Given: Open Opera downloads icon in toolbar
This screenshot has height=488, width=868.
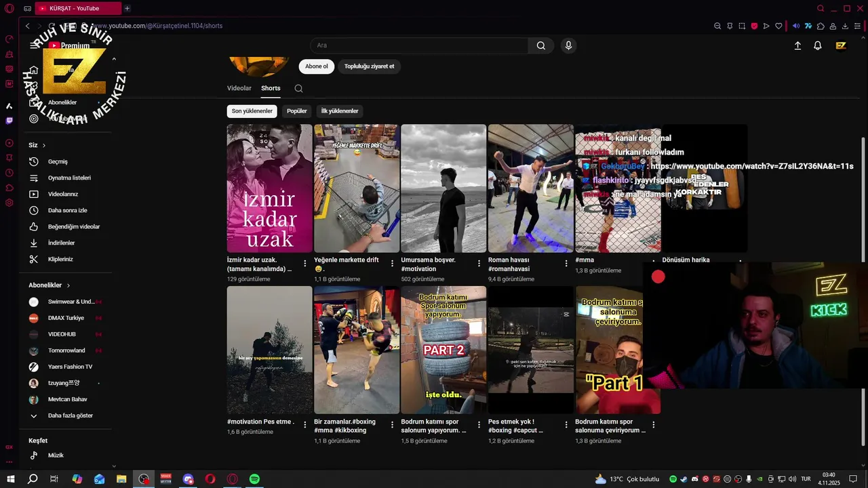Looking at the screenshot, I should (x=845, y=26).
